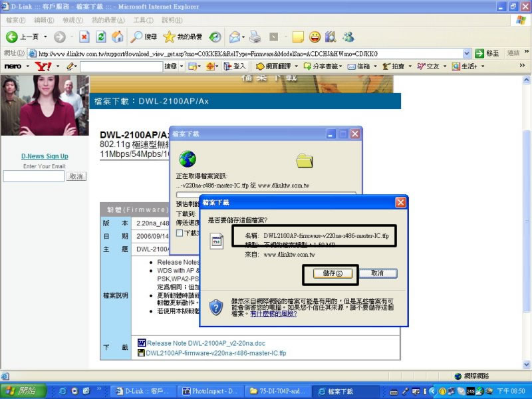This screenshot has width=532, height=399.
Task: Click the firmware .tfp file disk icon
Action: [141, 353]
